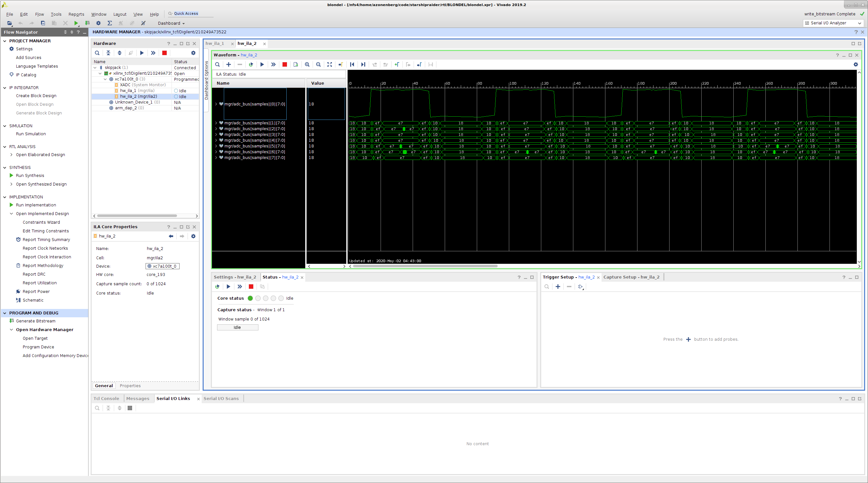
Task: Expand mgr/adc_bus[samples][0][7:0] signal
Action: pos(216,104)
